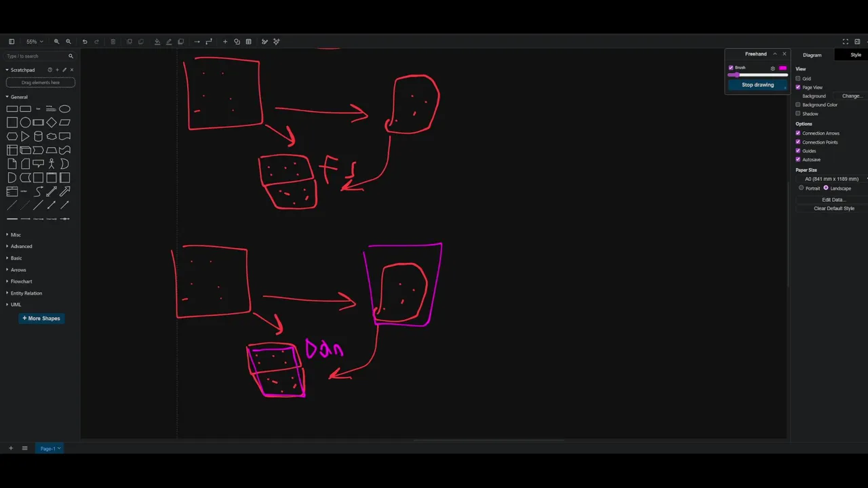Disable the Connection Arrows checkbox
Image resolution: width=868 pixels, height=488 pixels.
click(798, 134)
